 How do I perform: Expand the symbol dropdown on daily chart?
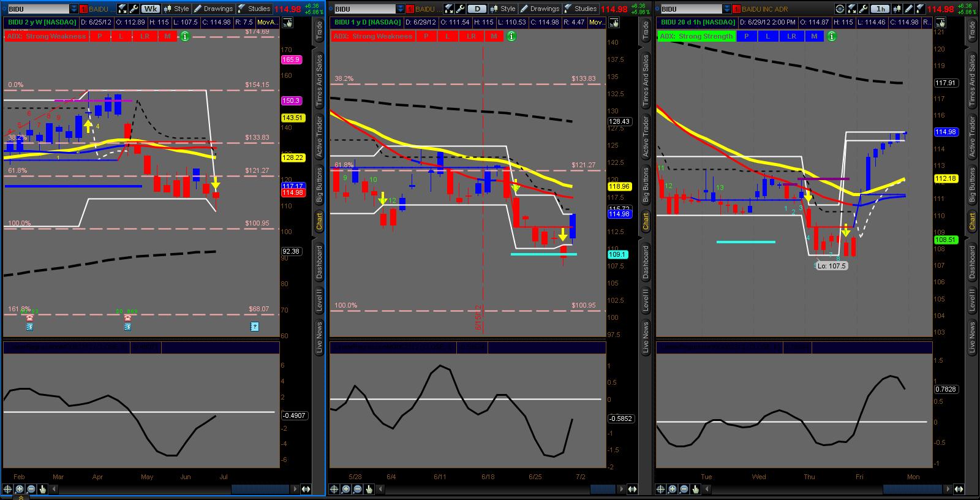[x=401, y=9]
